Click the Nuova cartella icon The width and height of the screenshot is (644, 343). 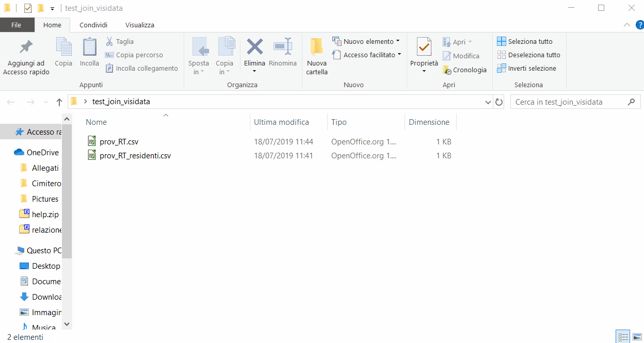click(x=316, y=47)
